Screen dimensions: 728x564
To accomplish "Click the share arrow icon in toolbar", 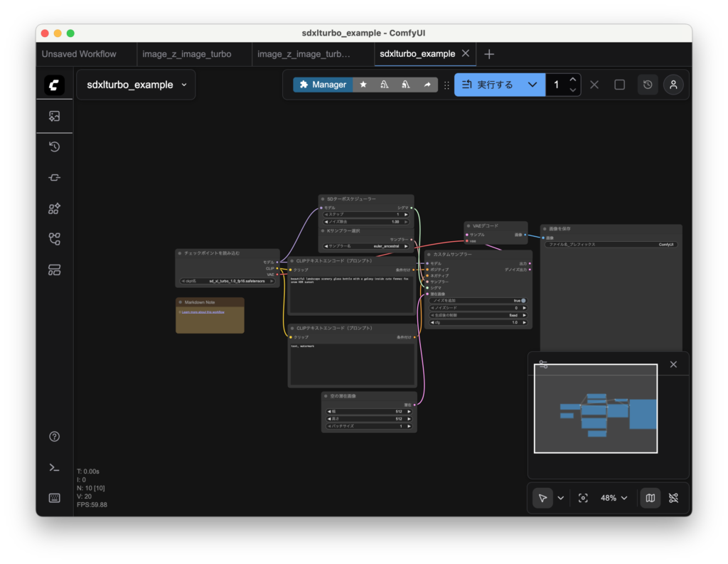I will [x=427, y=85].
